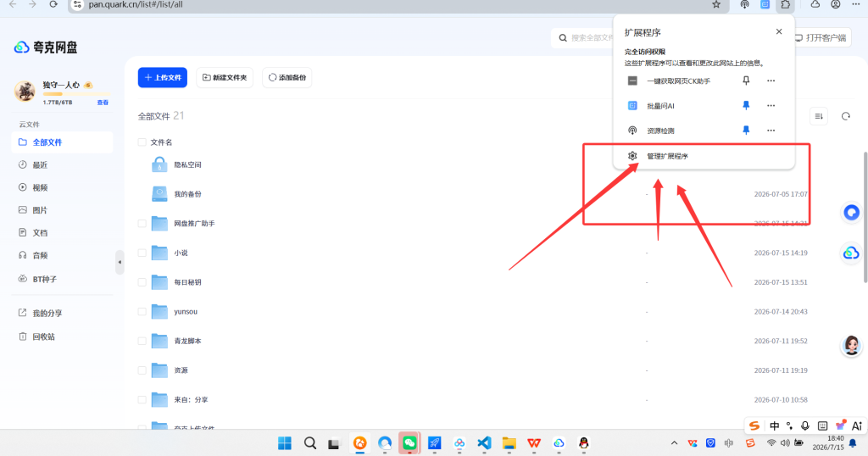Image resolution: width=868 pixels, height=456 pixels.
Task: Refresh the file list
Action: [x=845, y=116]
